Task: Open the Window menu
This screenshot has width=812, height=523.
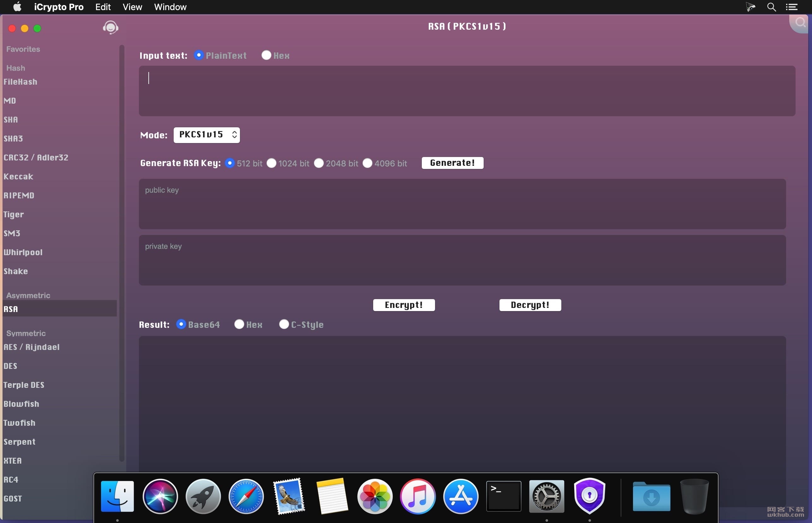Action: click(x=170, y=7)
